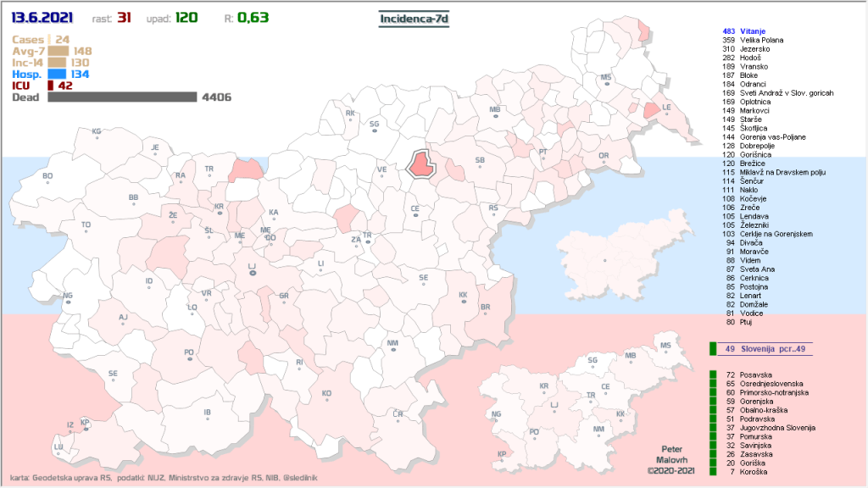The height and width of the screenshot is (488, 868).
Task: Select the highlighted Vitanje municipality on the map
Action: [x=421, y=163]
